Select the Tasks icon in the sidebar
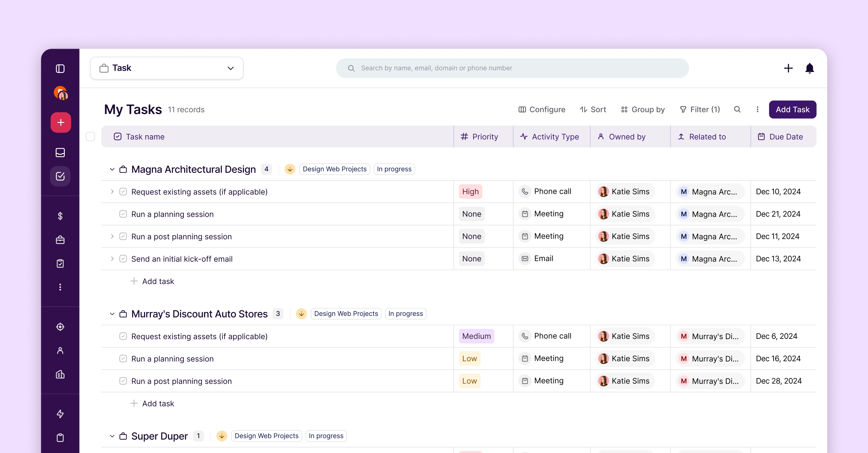The image size is (868, 453). click(x=60, y=176)
